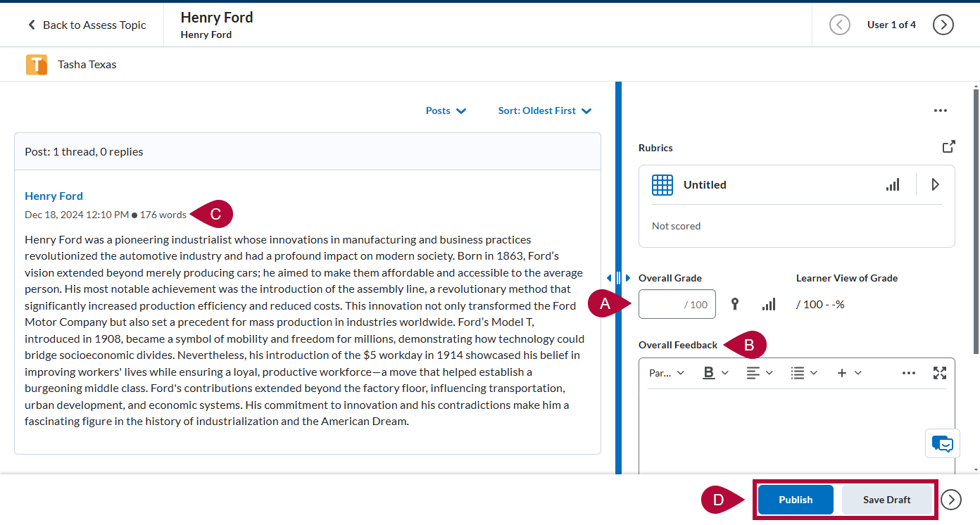
Task: Toggle bold formatting in feedback editor
Action: pos(709,373)
